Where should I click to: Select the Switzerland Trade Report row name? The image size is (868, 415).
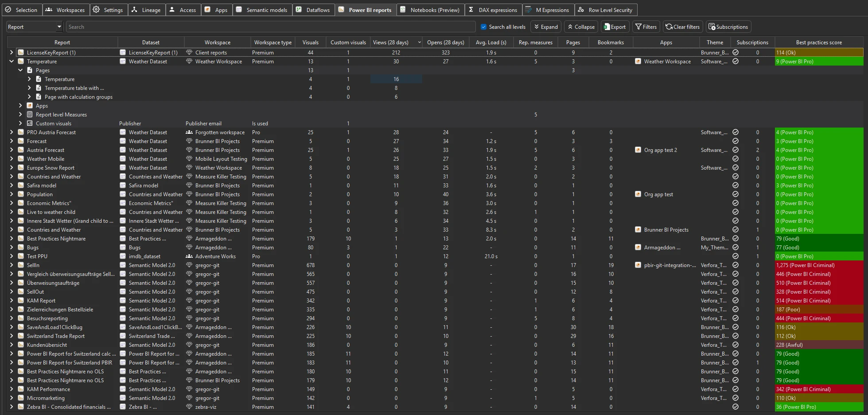coord(56,336)
